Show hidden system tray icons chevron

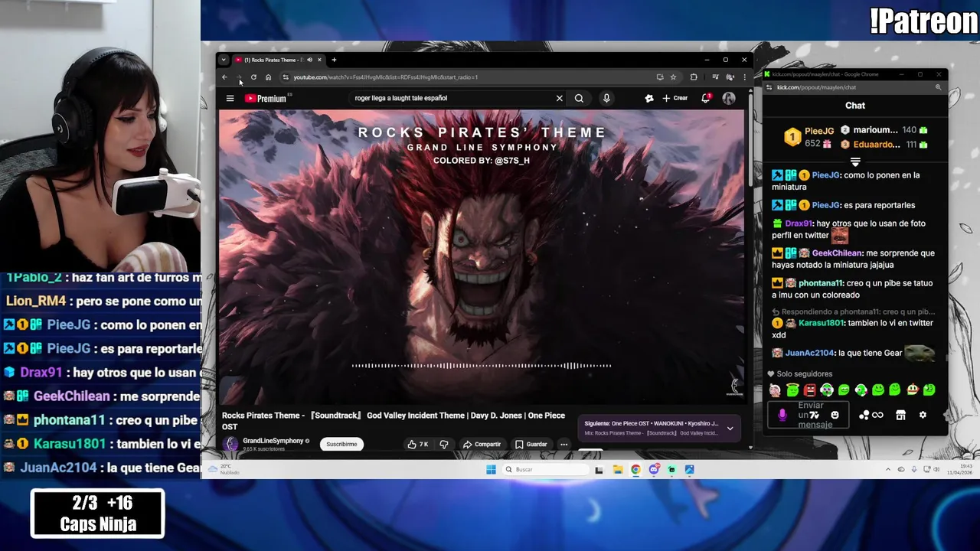coord(888,469)
